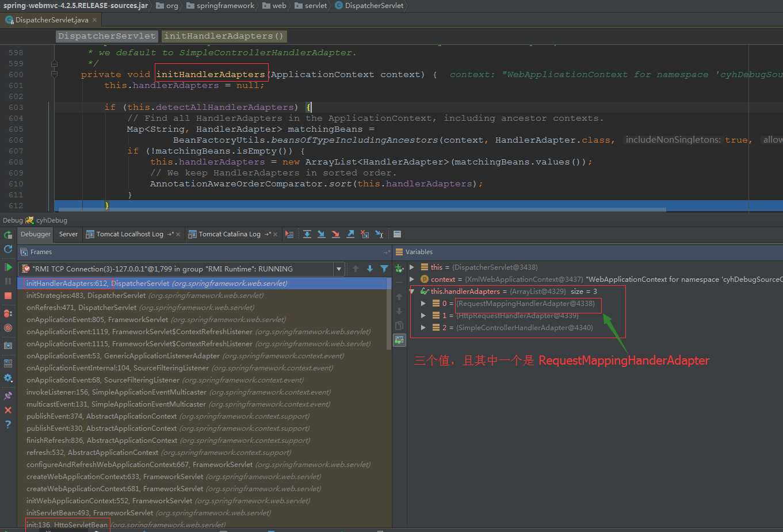
Task: Stop debugging with the red square icon
Action: point(8,296)
